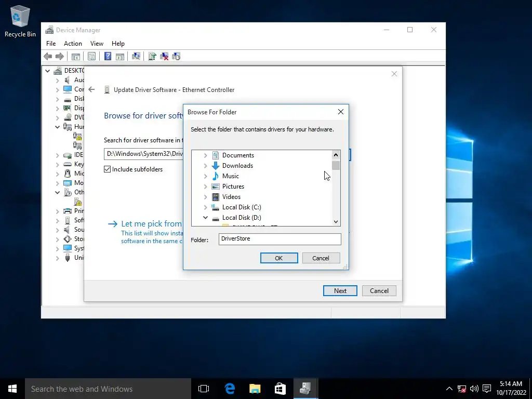Click Scan for hardware changes icon
The height and width of the screenshot is (399, 532).
(x=136, y=56)
